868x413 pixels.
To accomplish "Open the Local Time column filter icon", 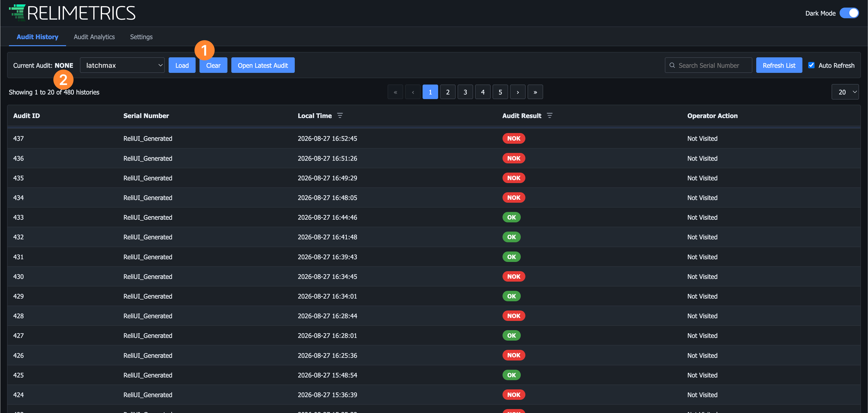I will point(340,115).
